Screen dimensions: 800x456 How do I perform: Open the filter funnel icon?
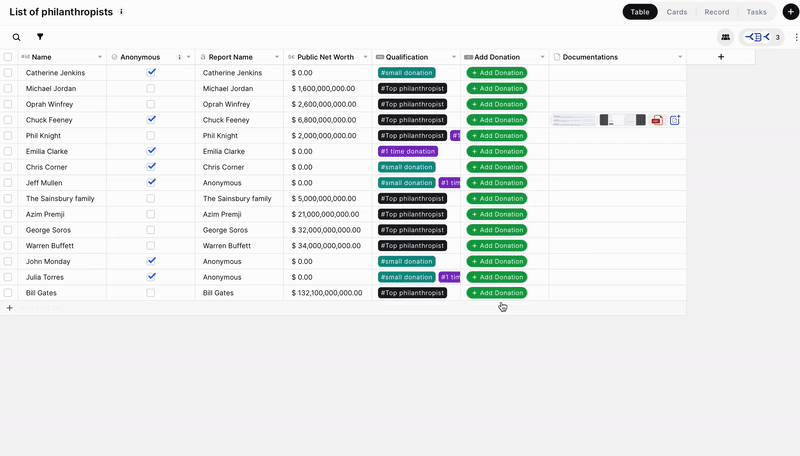click(40, 37)
